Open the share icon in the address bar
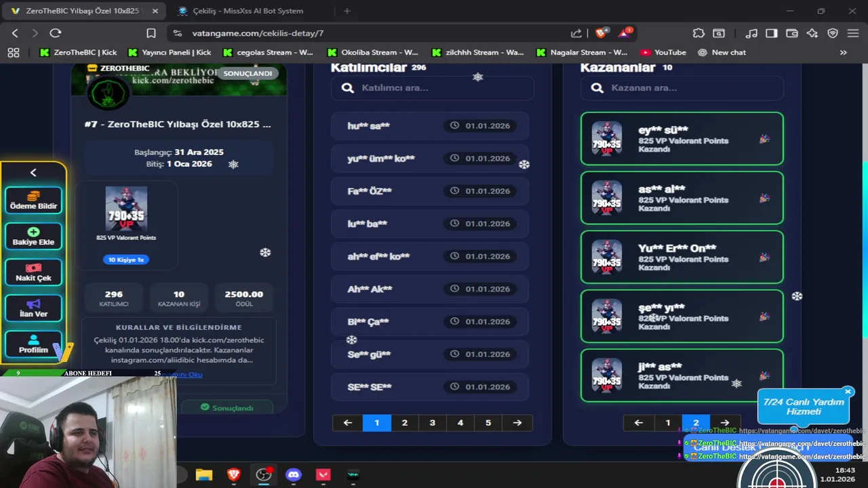This screenshot has height=488, width=868. (576, 33)
